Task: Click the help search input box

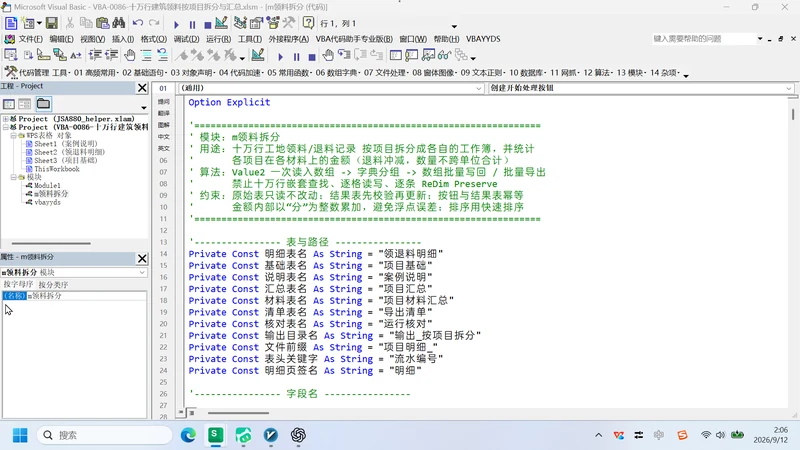Action: click(x=703, y=39)
